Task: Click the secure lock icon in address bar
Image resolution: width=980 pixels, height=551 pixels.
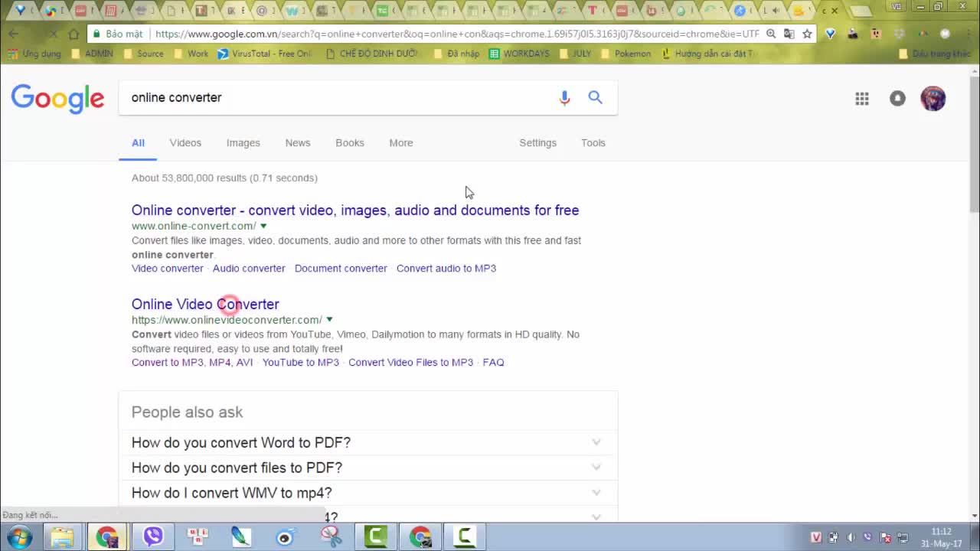Action: tap(96, 34)
